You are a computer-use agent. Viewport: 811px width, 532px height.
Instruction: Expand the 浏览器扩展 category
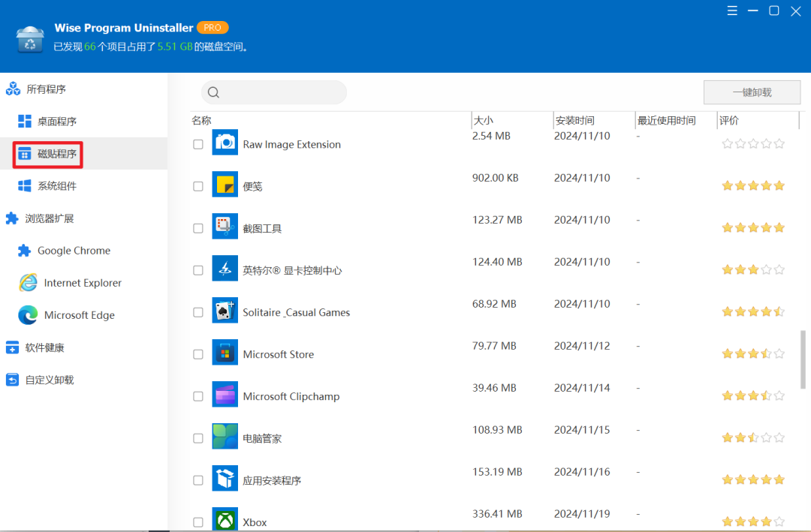(x=49, y=218)
